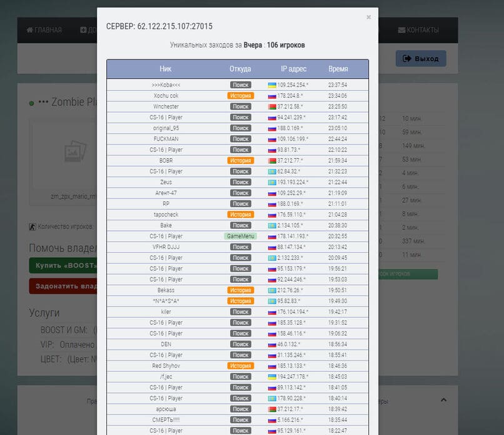Click the envelope icon beside КОНТАКТЫ
Viewport: 504px width, 435px height.
coord(402,30)
